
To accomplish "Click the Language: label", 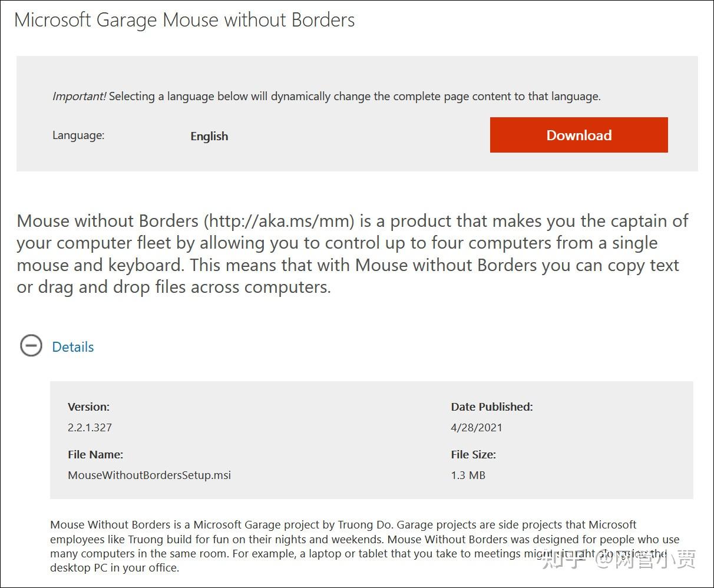I will 78,135.
